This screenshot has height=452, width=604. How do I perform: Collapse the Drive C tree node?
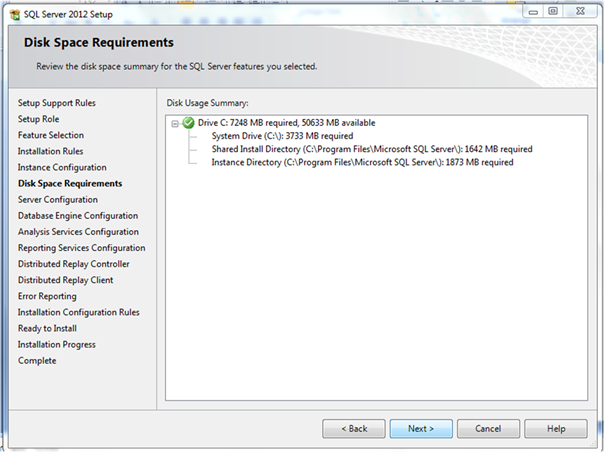(175, 124)
